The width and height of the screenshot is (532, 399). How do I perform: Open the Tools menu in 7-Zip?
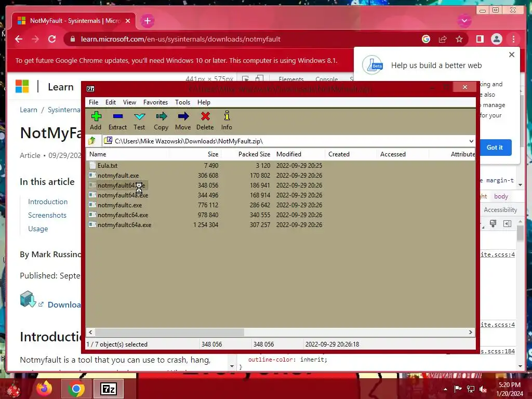(x=182, y=102)
